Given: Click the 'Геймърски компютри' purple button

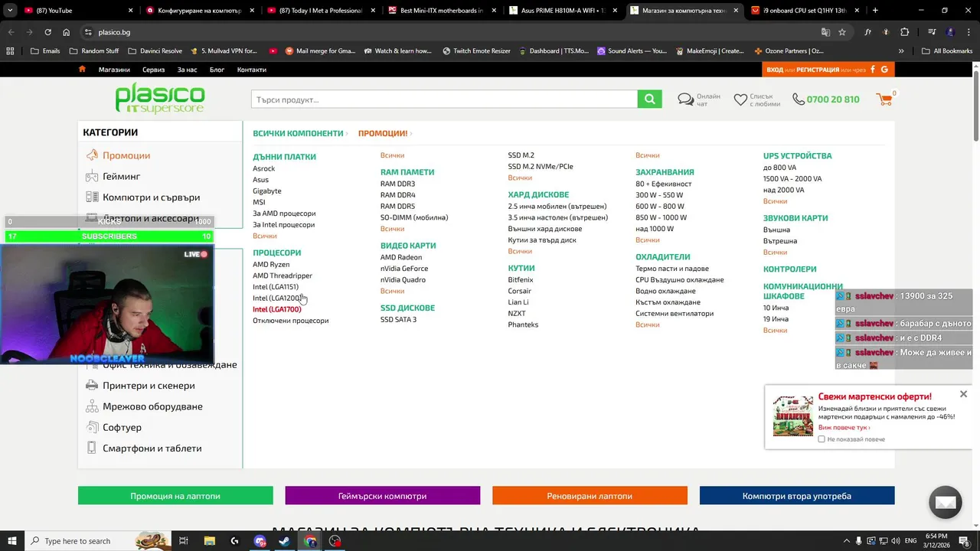Looking at the screenshot, I should [x=383, y=496].
